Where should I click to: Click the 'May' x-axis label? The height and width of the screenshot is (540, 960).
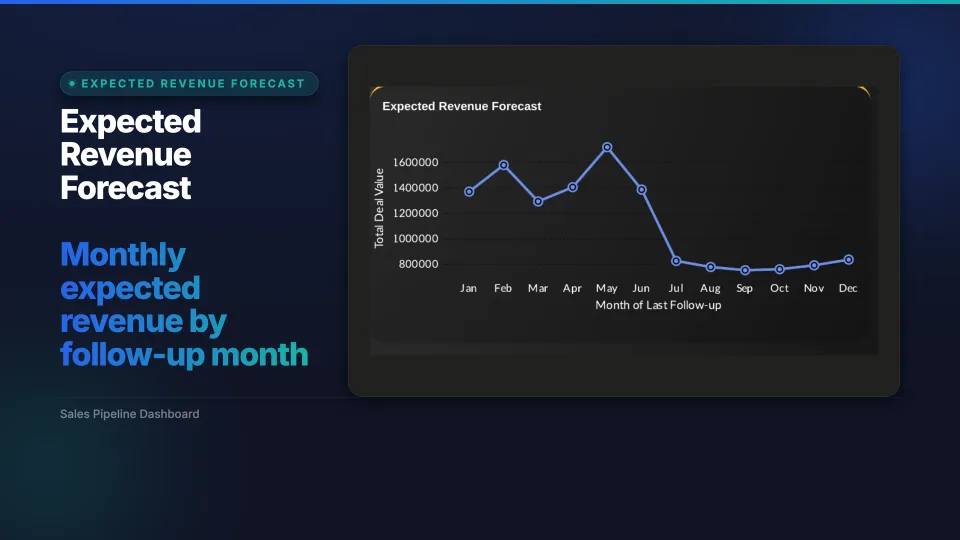pos(607,288)
